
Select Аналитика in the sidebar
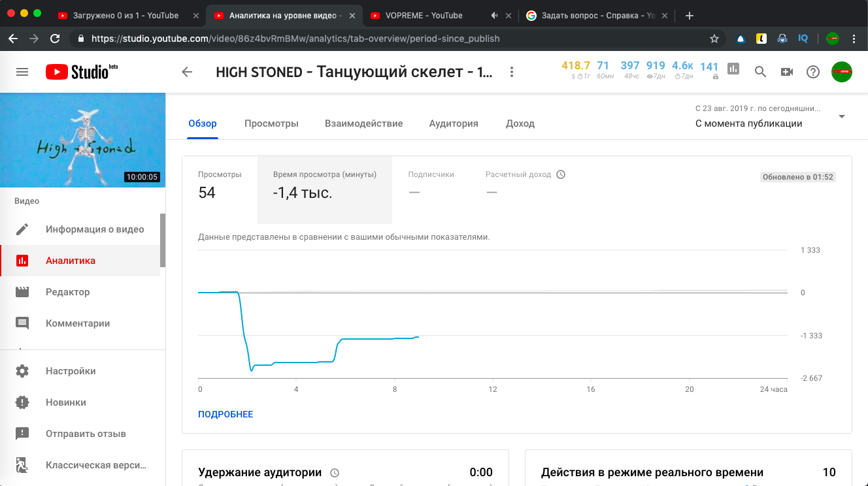(80, 261)
